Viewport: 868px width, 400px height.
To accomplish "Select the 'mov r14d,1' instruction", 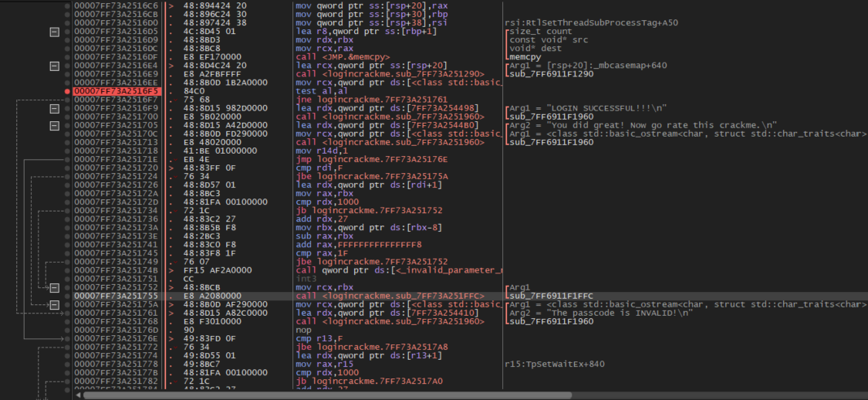I will [x=321, y=151].
